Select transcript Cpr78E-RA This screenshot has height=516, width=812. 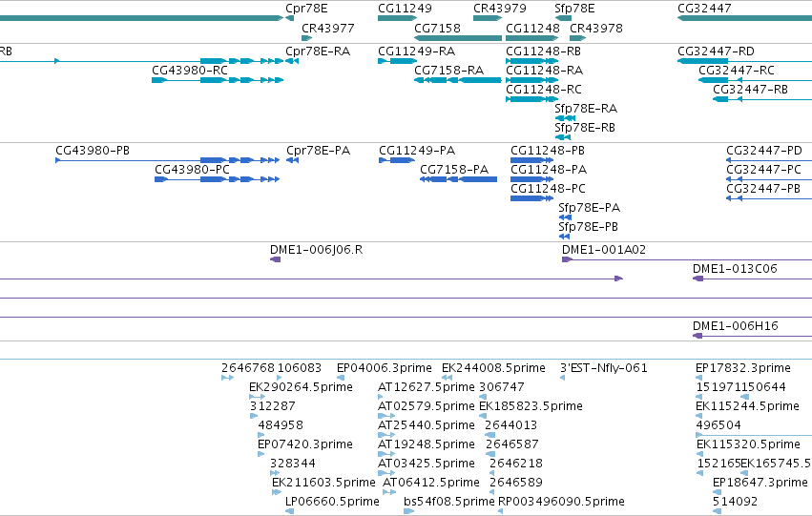tap(318, 52)
